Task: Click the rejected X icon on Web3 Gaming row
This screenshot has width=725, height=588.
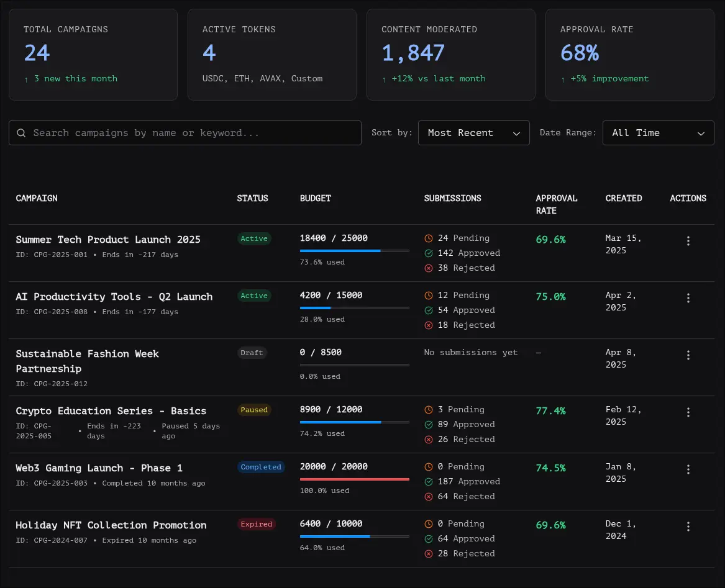Action: click(427, 496)
